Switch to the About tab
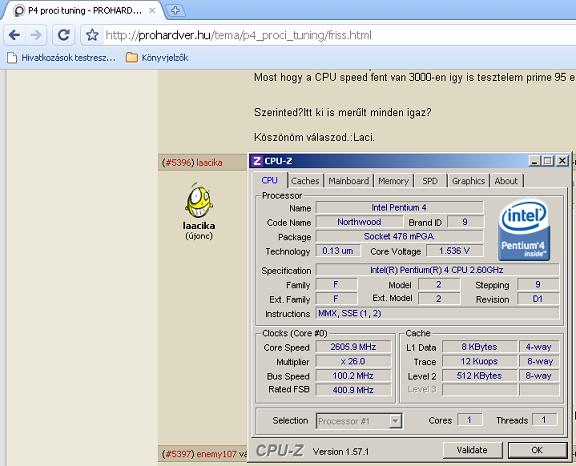 pyautogui.click(x=506, y=181)
